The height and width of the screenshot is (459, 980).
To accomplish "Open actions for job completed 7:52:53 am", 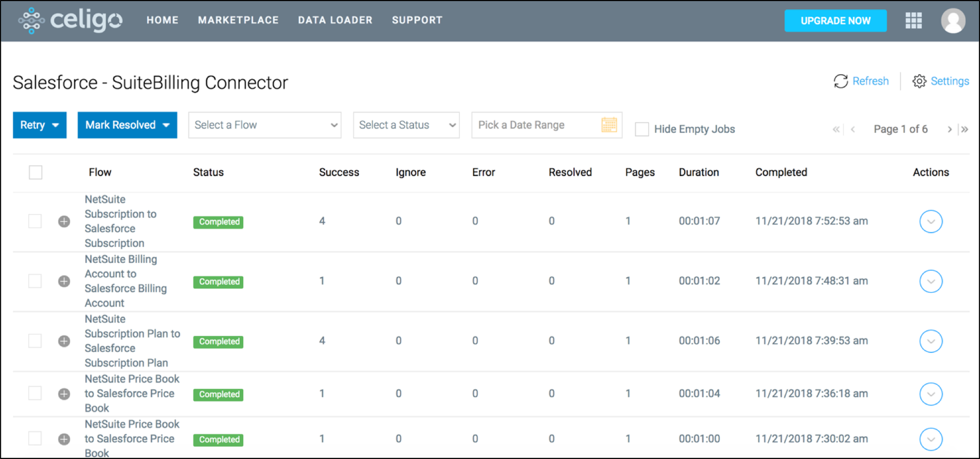I will [x=930, y=221].
